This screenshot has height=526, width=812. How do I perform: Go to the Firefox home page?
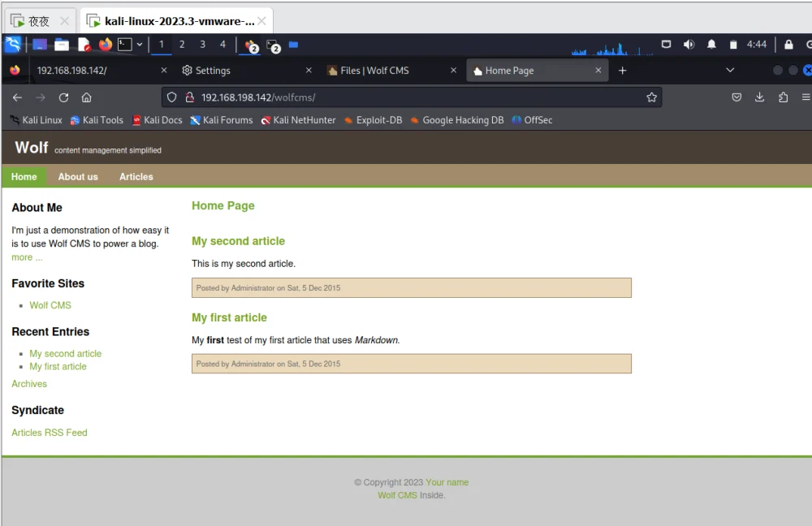[87, 97]
